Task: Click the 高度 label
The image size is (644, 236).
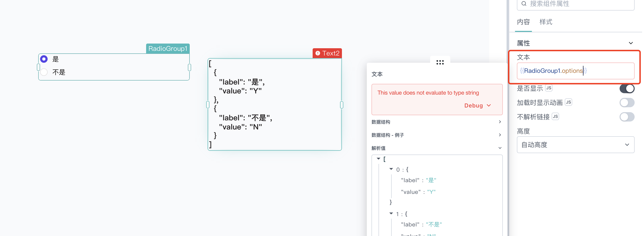Action: 523,131
